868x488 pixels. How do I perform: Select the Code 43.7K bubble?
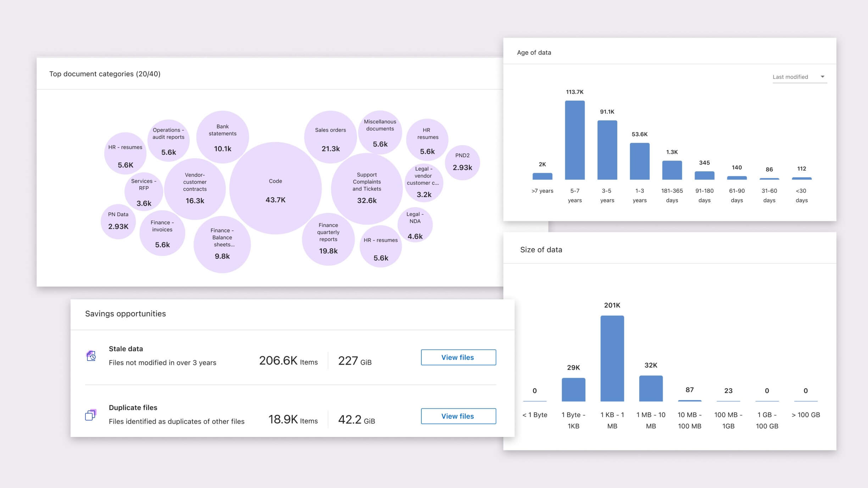[x=276, y=188]
